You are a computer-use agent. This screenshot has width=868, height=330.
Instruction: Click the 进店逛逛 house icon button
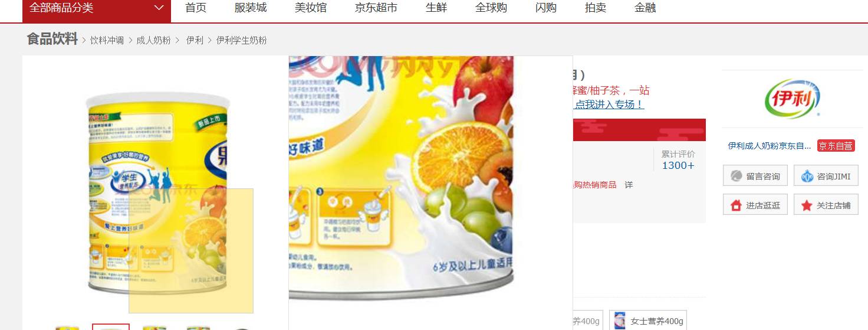click(755, 205)
